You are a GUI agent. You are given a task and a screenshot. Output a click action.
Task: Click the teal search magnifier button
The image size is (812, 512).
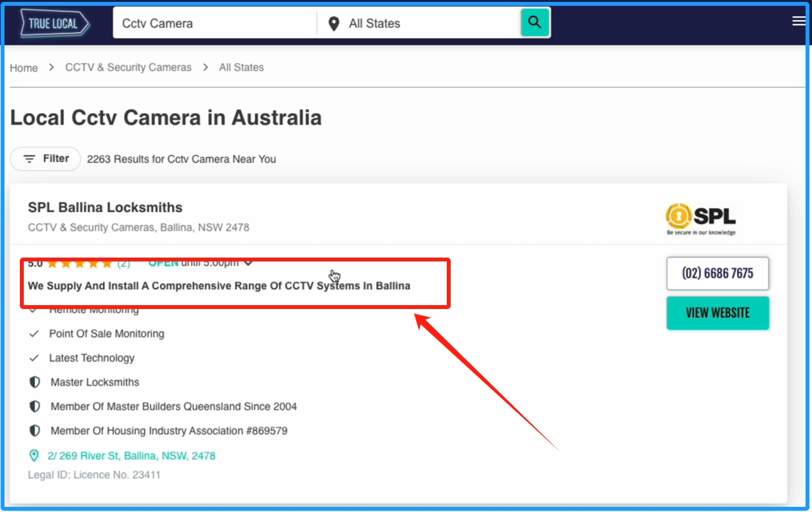(x=535, y=22)
